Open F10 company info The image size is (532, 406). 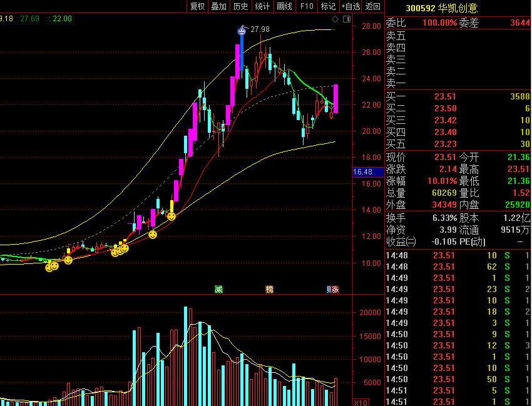click(x=307, y=6)
